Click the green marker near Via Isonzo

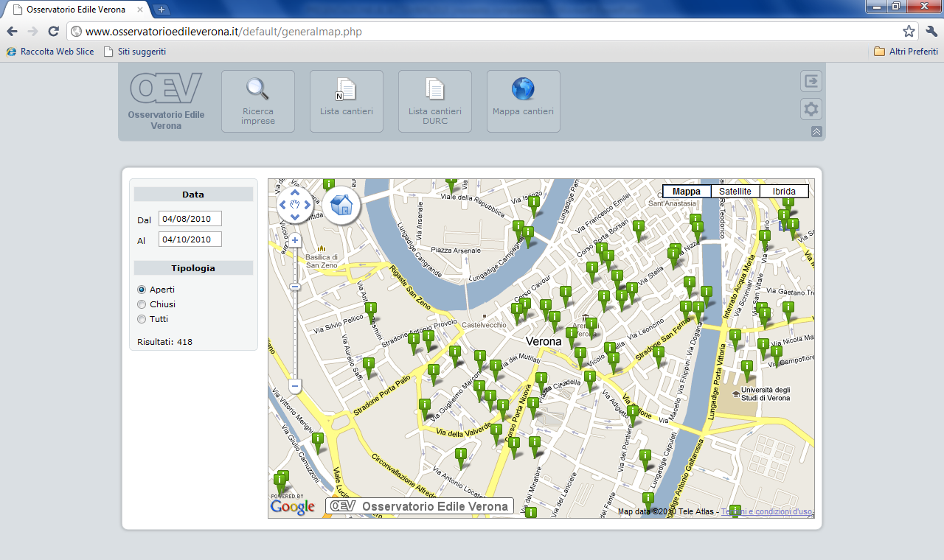pyautogui.click(x=534, y=206)
